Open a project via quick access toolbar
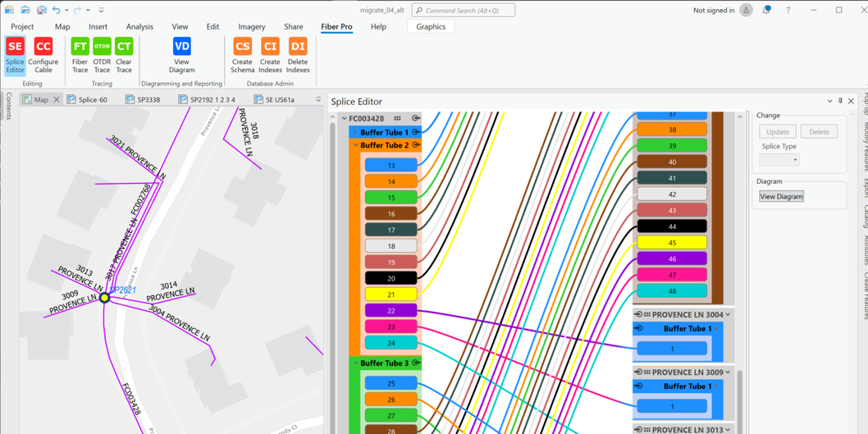This screenshot has height=434, width=868. tap(25, 10)
